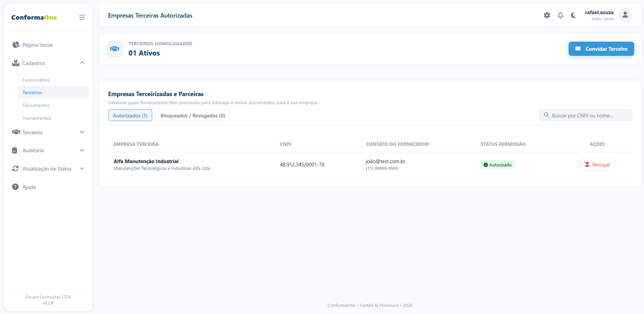Open Funcionários in Cadastros submenu
This screenshot has height=314, width=644.
[36, 80]
